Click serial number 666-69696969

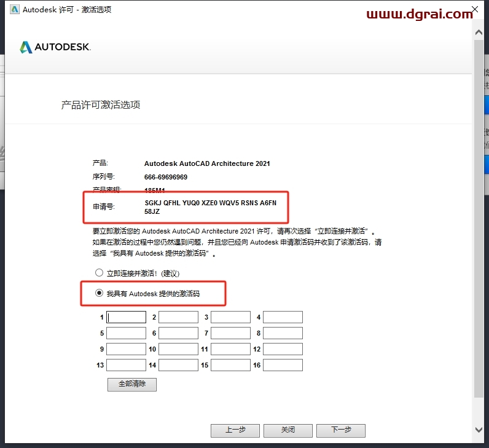166,177
